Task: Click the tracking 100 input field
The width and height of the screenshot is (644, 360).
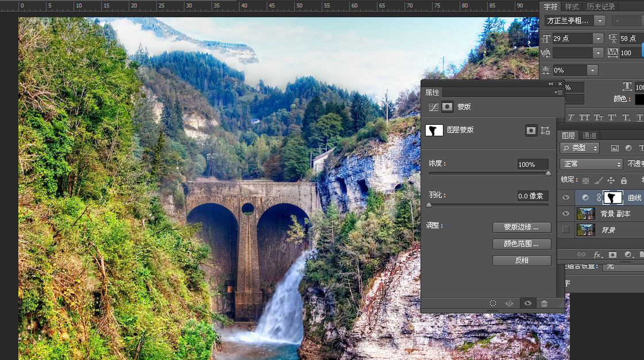Action: coord(631,53)
